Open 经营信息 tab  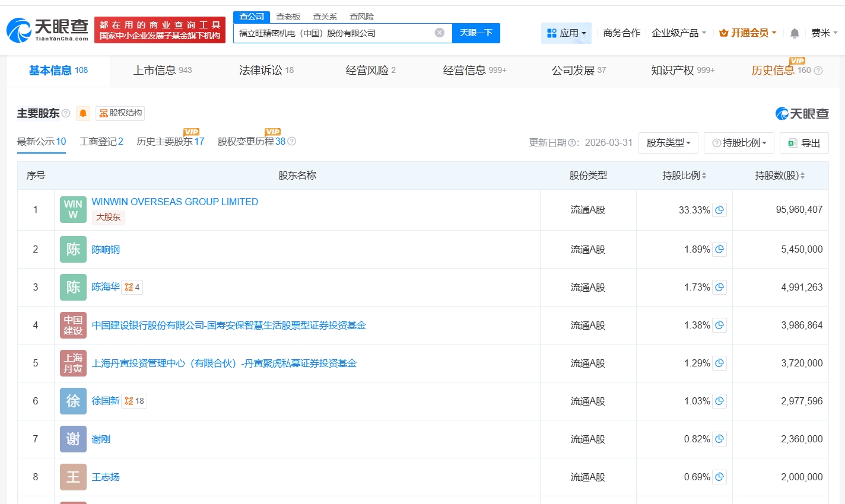click(475, 71)
